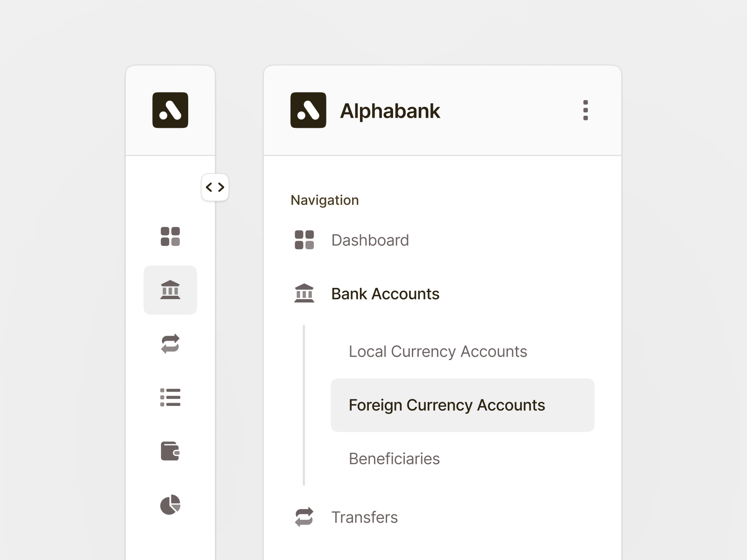Viewport: 747px width, 560px height.
Task: Expand the Transfers navigation item
Action: [365, 517]
